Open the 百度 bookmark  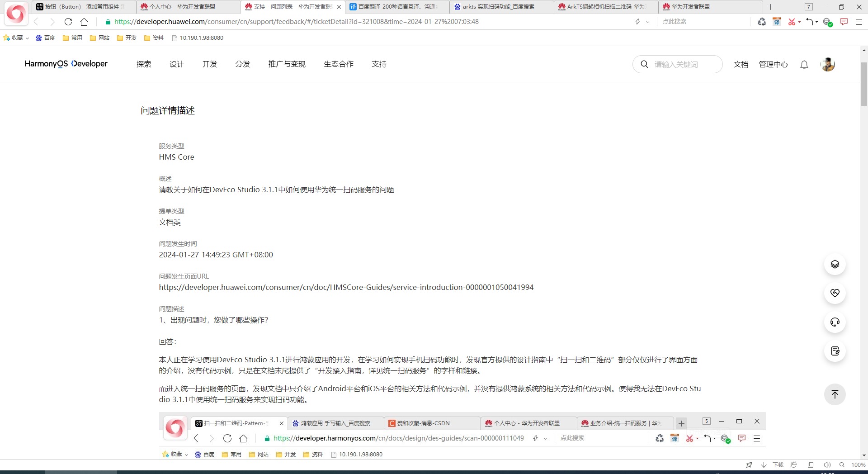tap(46, 38)
